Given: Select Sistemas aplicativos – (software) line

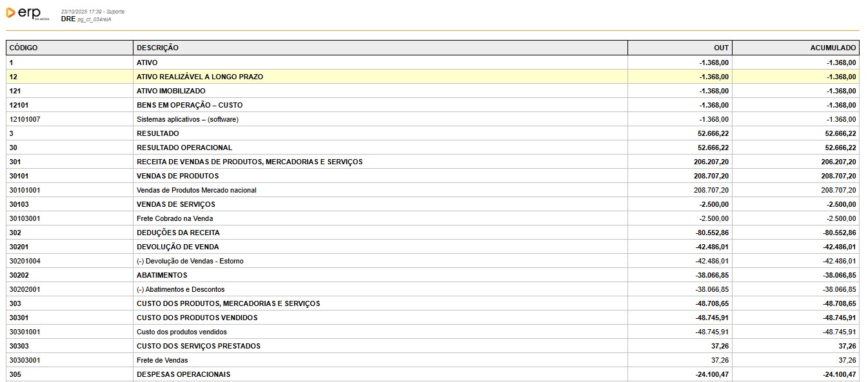Looking at the screenshot, I should [188, 119].
